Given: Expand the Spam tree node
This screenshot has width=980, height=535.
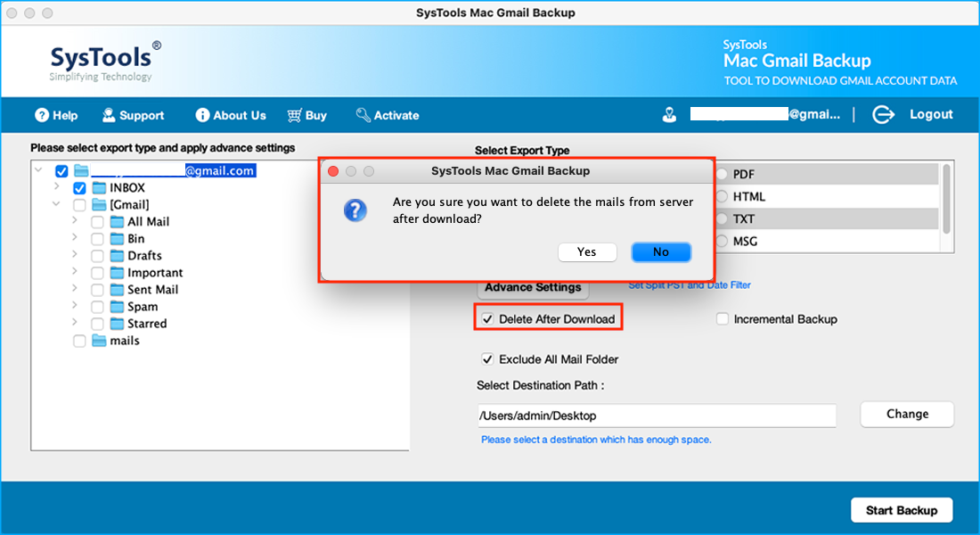Looking at the screenshot, I should click(x=74, y=305).
